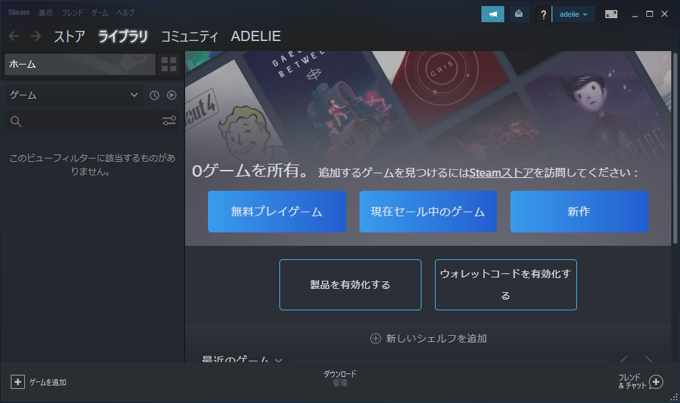The height and width of the screenshot is (403, 680).
Task: Click ウォレットコードを有効化する button
Action: pos(506,285)
